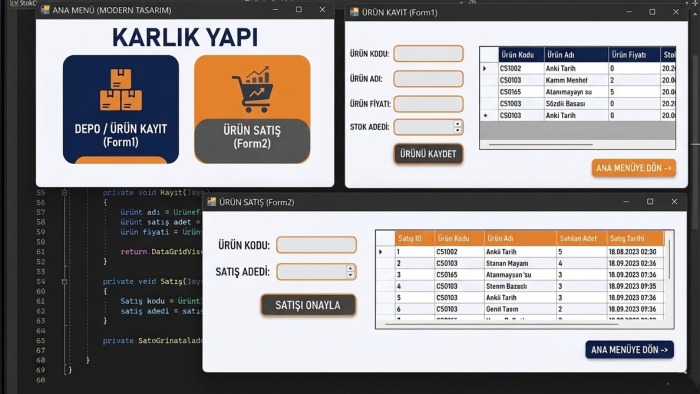
Task: Click ANA MENÜ window title icon
Action: click(x=45, y=10)
